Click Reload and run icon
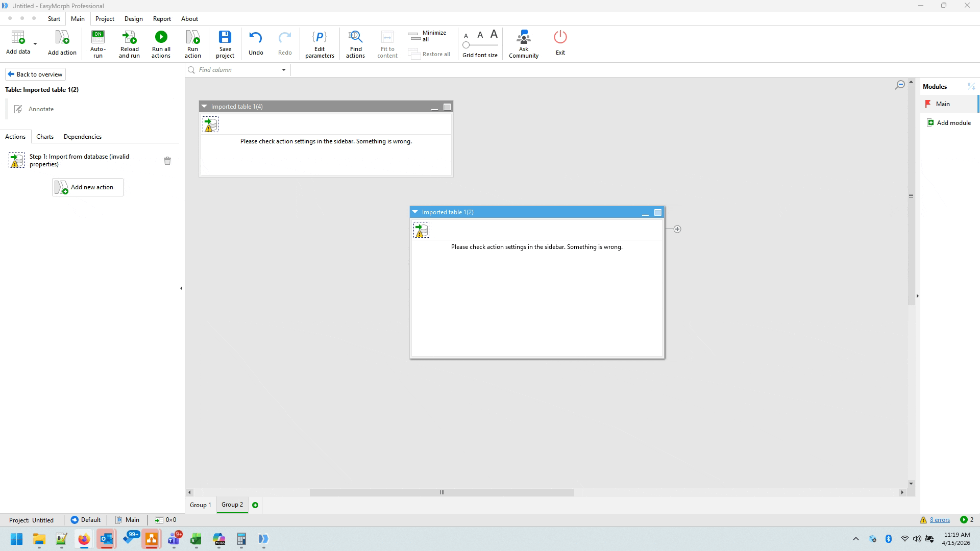This screenshot has height=551, width=980. click(129, 37)
